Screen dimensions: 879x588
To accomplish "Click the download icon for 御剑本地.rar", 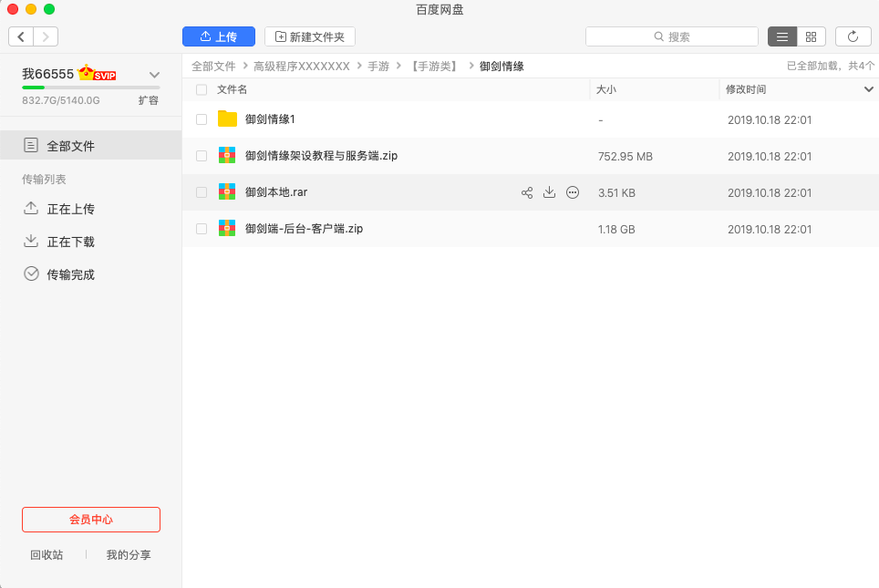I will click(549, 192).
